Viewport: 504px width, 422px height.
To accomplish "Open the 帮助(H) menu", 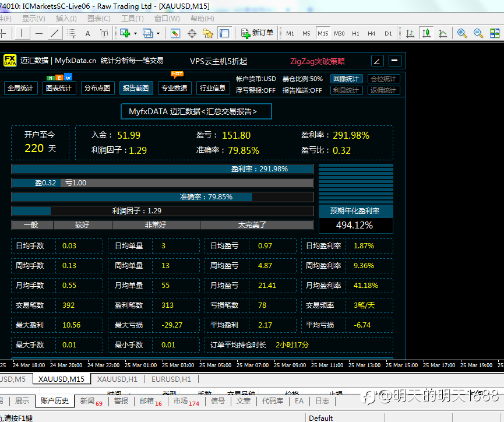I will pyautogui.click(x=202, y=19).
